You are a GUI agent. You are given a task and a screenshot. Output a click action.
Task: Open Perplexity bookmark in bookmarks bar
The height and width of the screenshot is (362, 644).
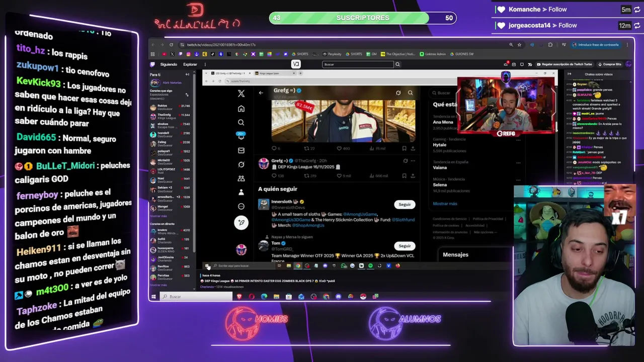point(332,54)
